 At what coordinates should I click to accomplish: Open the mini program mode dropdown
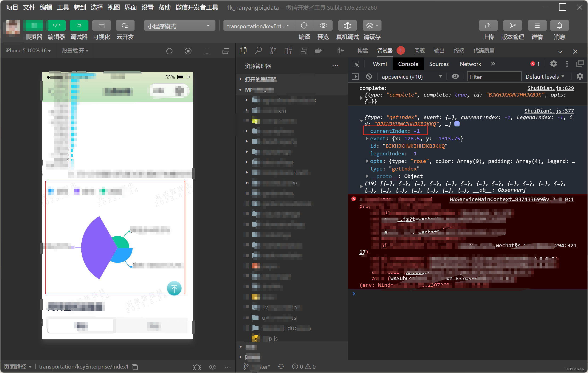pos(179,26)
